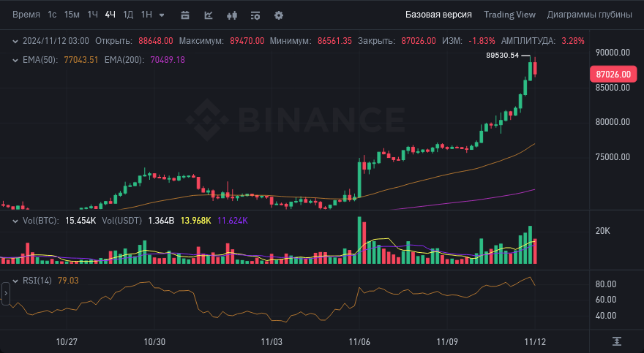Click the Закрыть value 87026.00
The width and height of the screenshot is (644, 353).
pyautogui.click(x=419, y=41)
